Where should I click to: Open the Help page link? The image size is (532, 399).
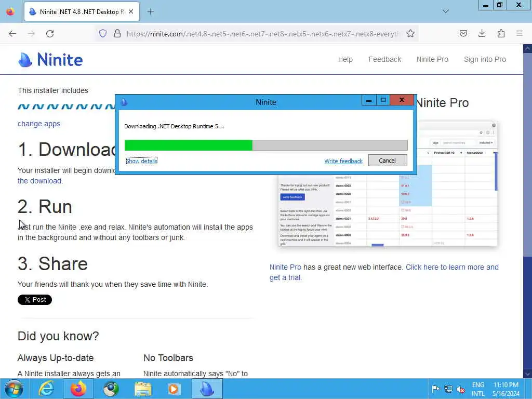345,59
